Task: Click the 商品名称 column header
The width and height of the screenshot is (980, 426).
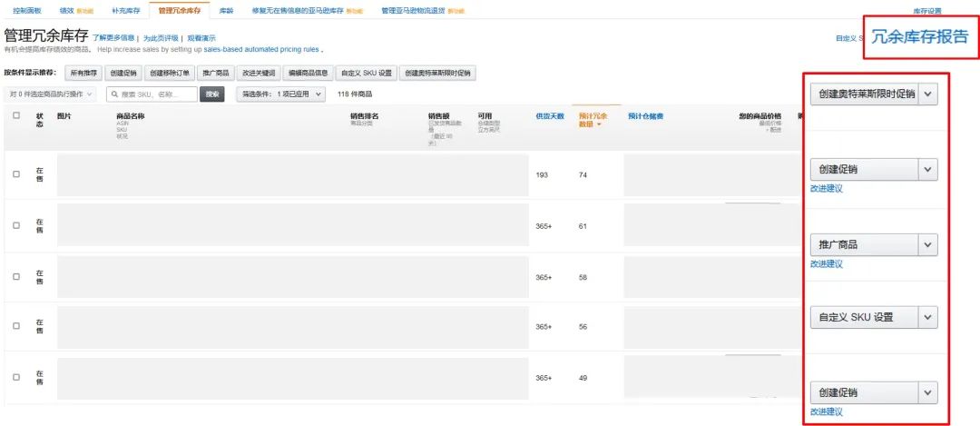Action: [x=131, y=115]
